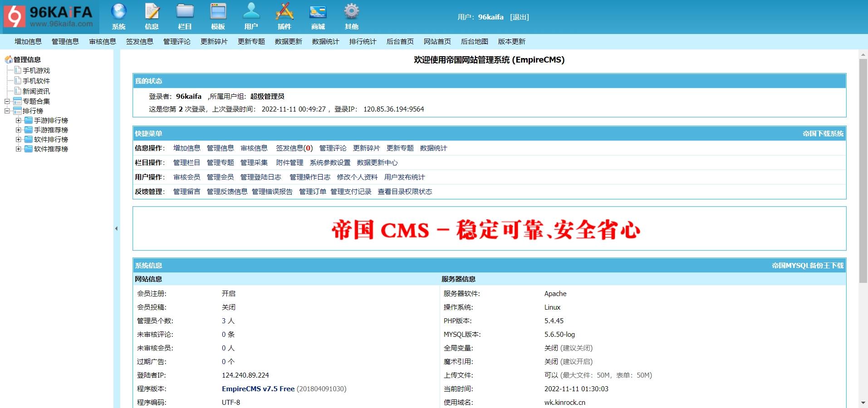The width and height of the screenshot is (868, 408).
Task: Open the 用户 person icon
Action: coord(251,11)
